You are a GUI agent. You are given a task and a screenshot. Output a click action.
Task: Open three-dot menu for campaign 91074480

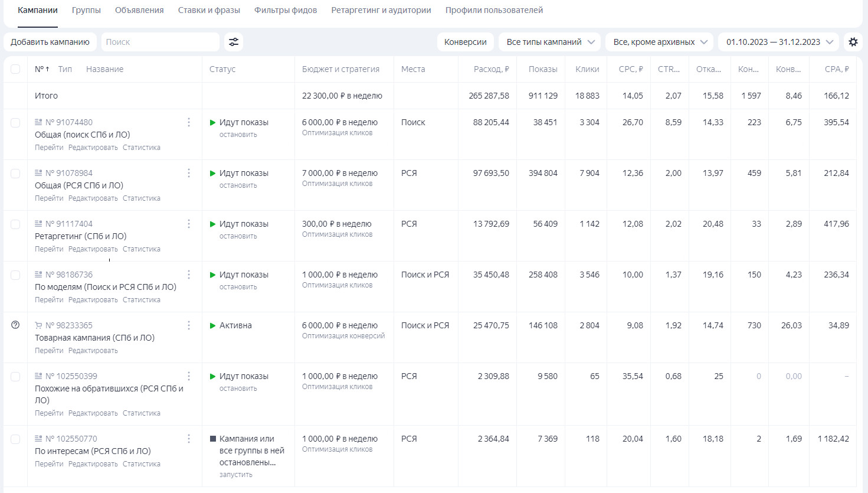pos(189,122)
